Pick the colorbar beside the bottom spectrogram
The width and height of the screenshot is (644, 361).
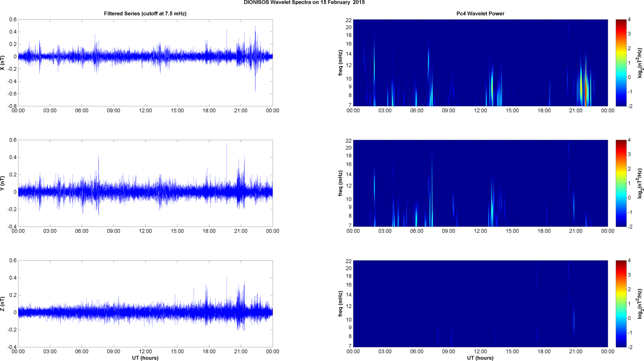621,304
